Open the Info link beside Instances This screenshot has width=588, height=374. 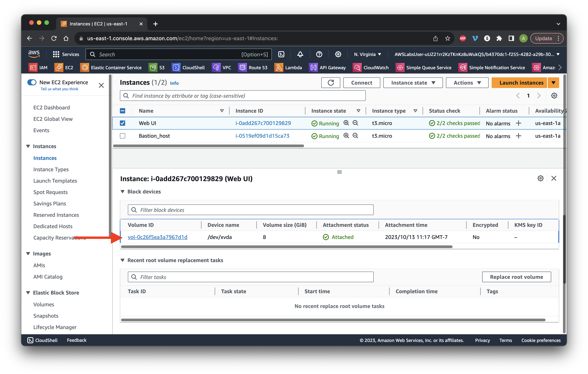coord(174,83)
